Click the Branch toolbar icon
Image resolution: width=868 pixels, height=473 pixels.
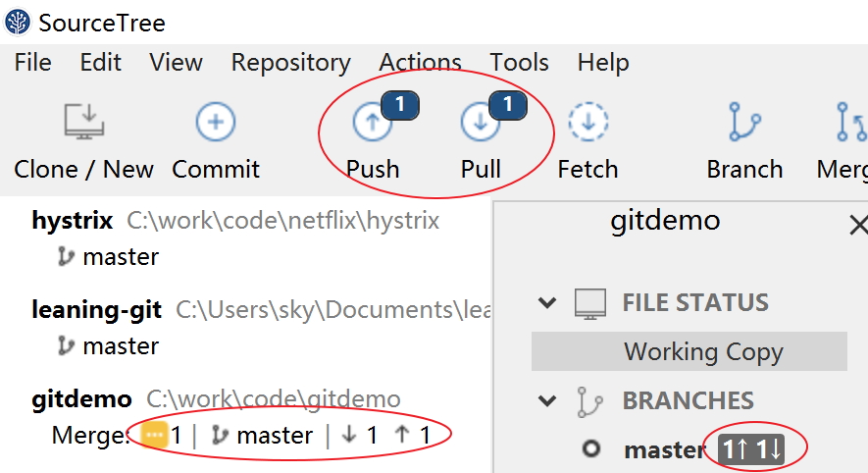click(745, 123)
